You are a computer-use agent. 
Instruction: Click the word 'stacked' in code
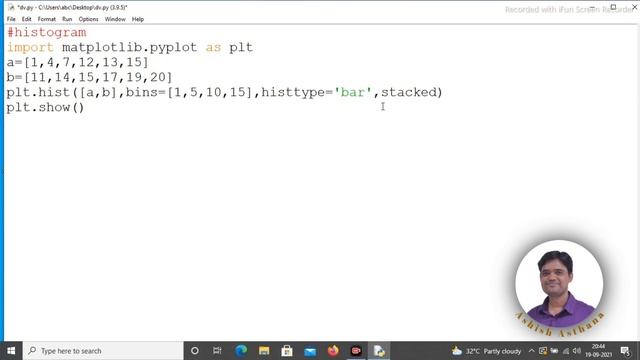point(409,92)
